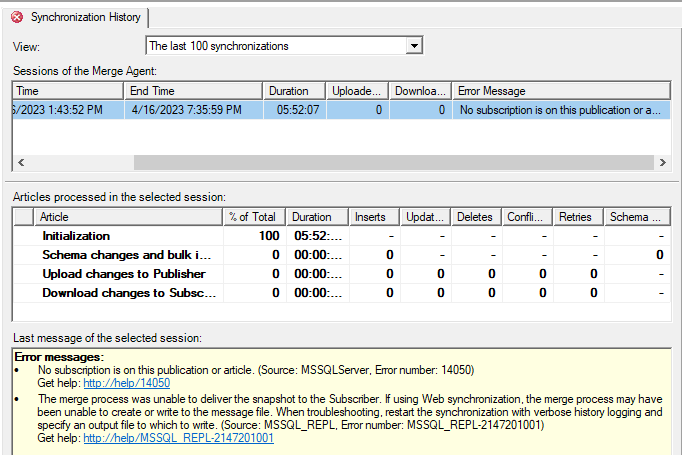
Task: Sort sessions by the Time column header
Action: [68, 91]
